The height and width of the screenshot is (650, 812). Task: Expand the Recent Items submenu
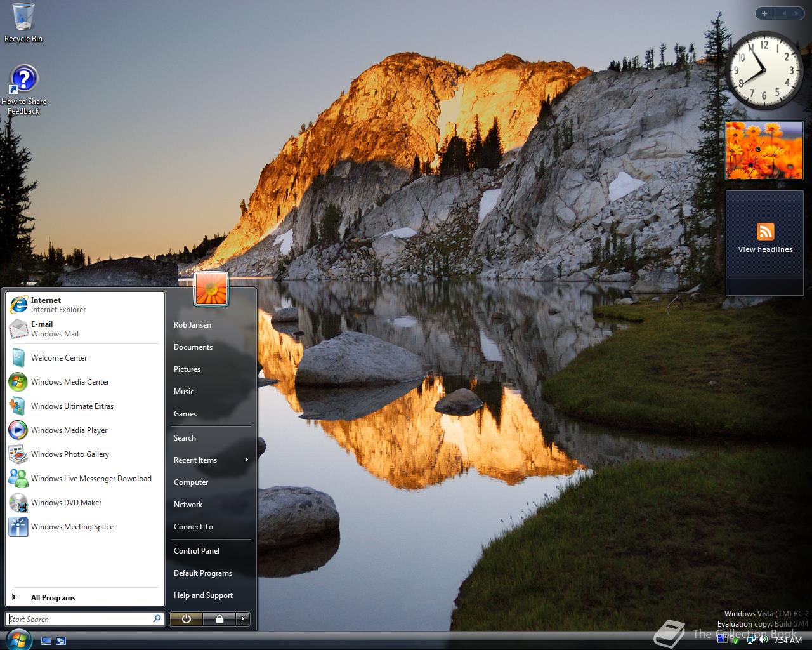click(x=211, y=460)
